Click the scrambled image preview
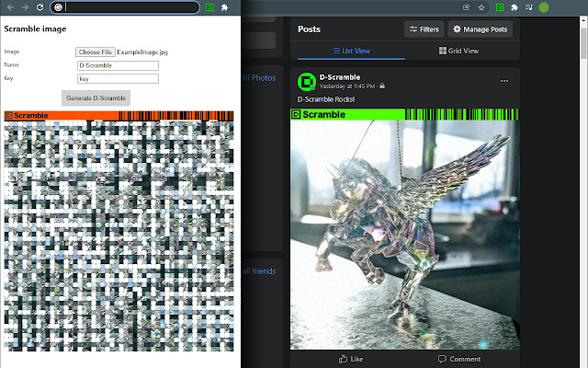This screenshot has height=368, width=588. 119,236
